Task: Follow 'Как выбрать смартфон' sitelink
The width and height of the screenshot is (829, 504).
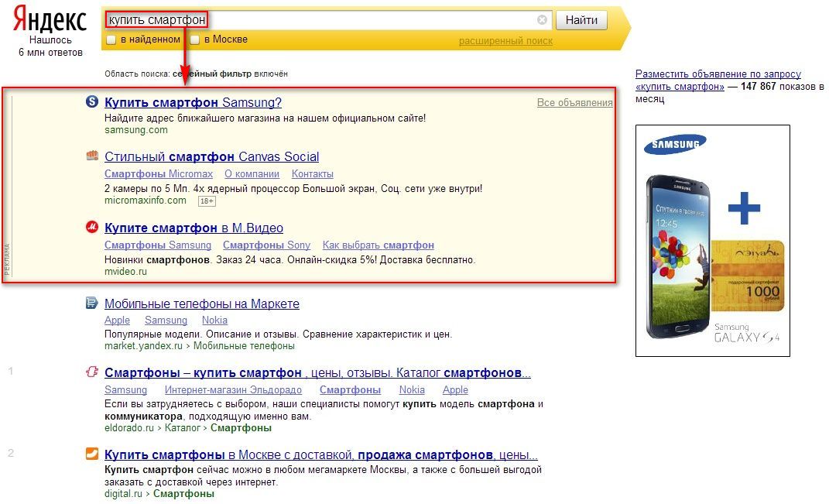Action: coord(378,245)
